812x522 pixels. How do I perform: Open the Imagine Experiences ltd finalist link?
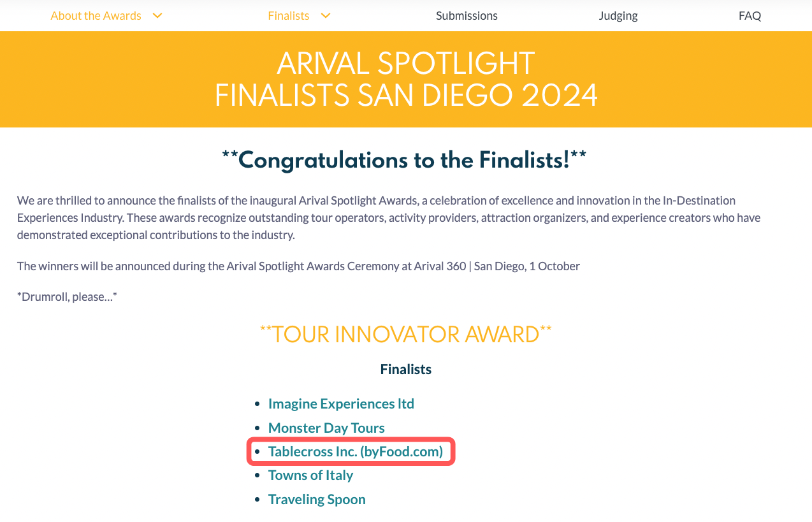(x=341, y=403)
